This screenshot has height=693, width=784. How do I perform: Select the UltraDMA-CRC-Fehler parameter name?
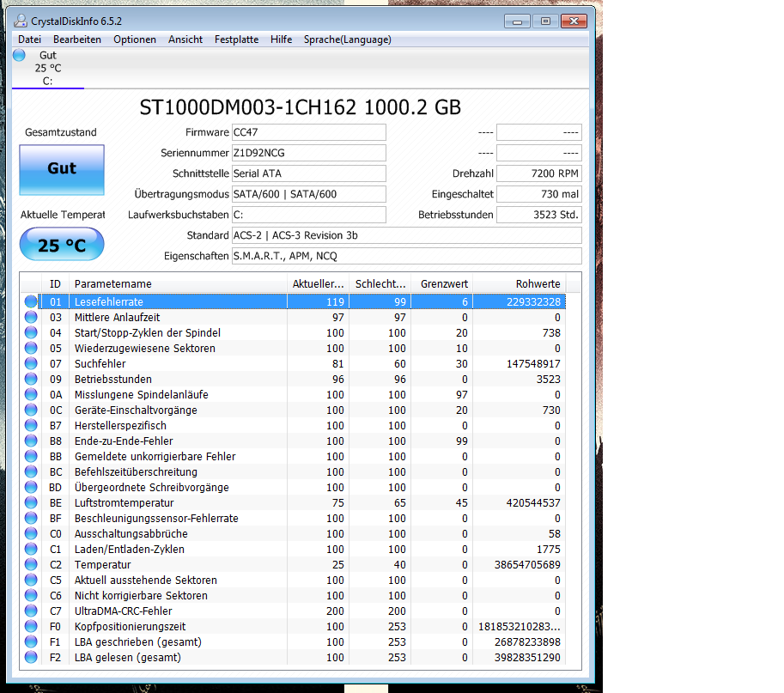coord(123,611)
